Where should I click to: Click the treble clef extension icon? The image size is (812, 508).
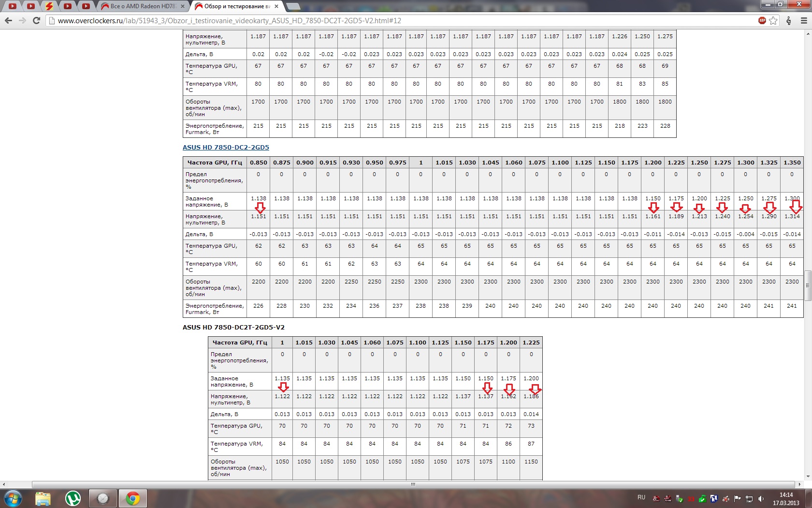click(x=789, y=20)
